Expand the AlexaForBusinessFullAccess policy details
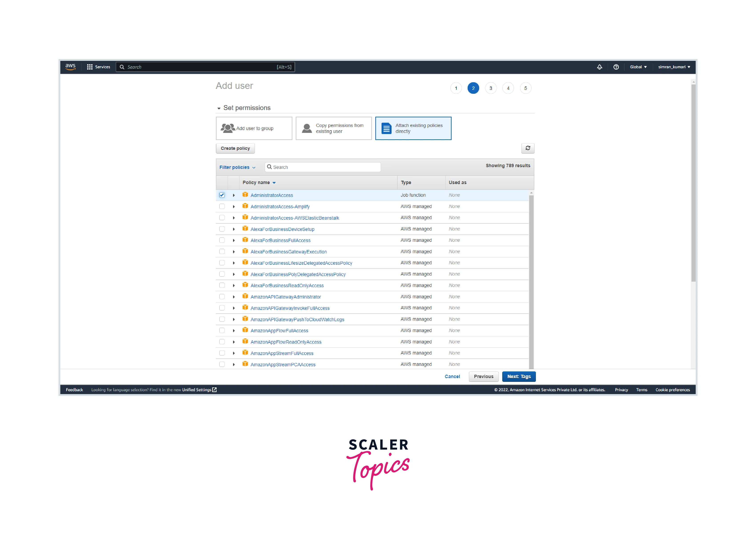This screenshot has height=533, width=756. click(x=234, y=240)
